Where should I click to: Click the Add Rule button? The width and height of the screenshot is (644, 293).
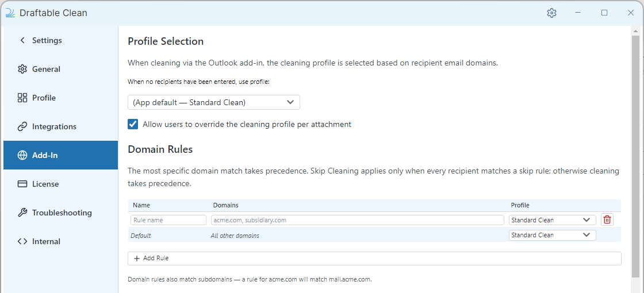click(374, 259)
